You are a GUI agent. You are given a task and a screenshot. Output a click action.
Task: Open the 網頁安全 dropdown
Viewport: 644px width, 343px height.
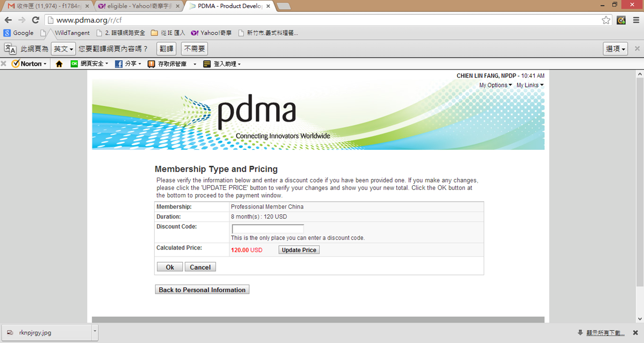tap(89, 64)
